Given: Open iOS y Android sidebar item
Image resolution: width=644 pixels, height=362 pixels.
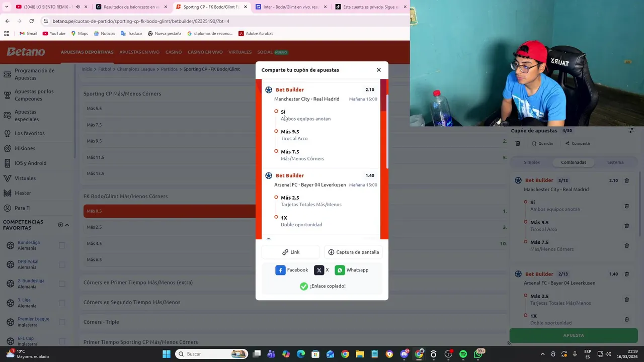Looking at the screenshot, I should point(30,163).
